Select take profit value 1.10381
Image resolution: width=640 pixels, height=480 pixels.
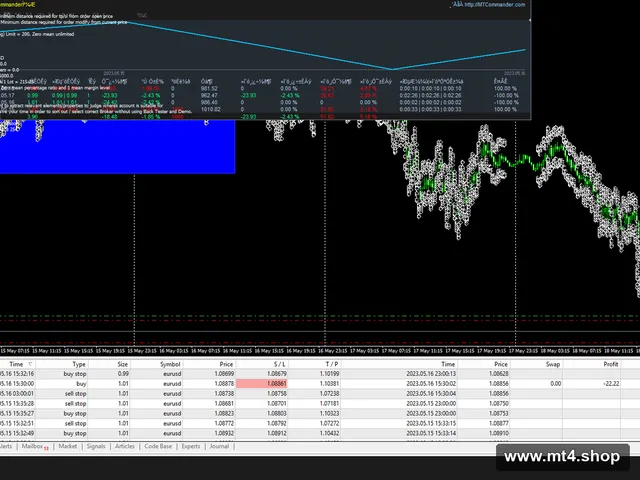pos(329,384)
